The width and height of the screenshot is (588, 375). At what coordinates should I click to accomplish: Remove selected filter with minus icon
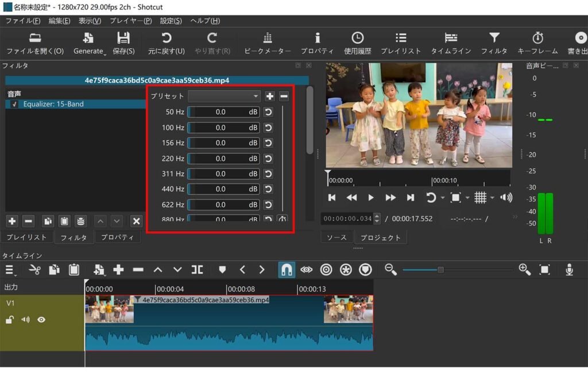tap(28, 221)
